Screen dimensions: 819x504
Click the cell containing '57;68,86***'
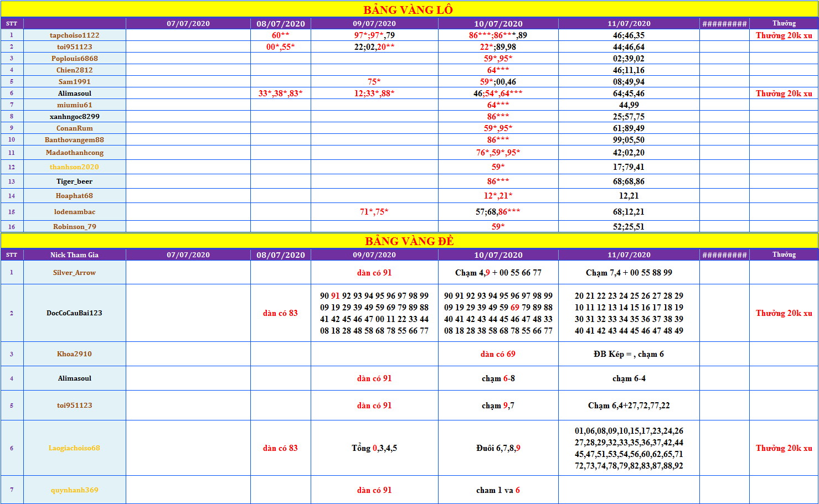[498, 212]
